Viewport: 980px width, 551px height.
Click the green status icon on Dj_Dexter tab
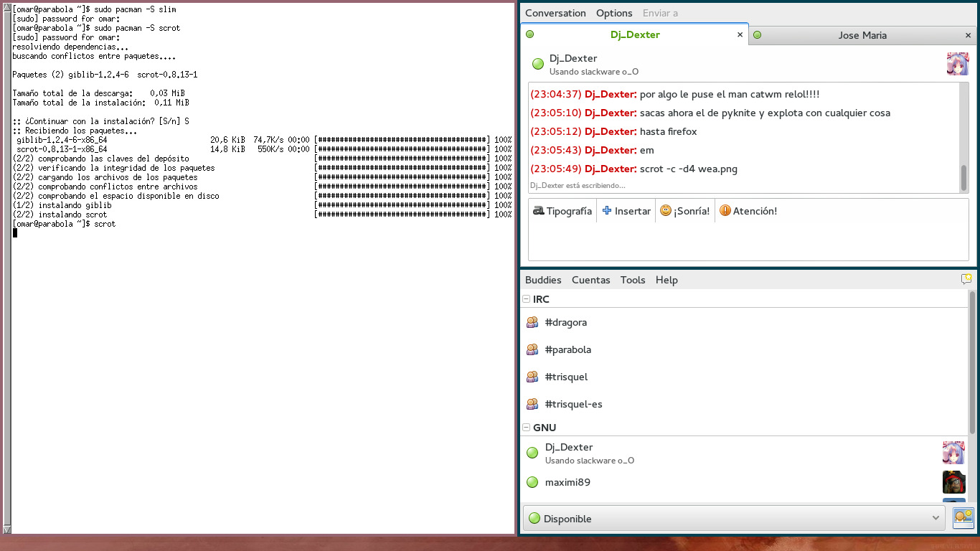(x=530, y=34)
